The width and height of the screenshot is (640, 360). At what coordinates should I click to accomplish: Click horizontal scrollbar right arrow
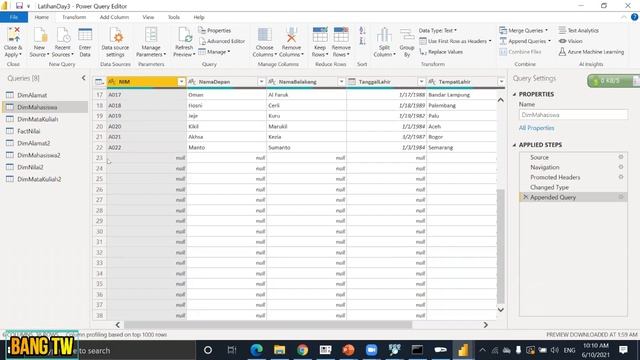pyautogui.click(x=486, y=325)
